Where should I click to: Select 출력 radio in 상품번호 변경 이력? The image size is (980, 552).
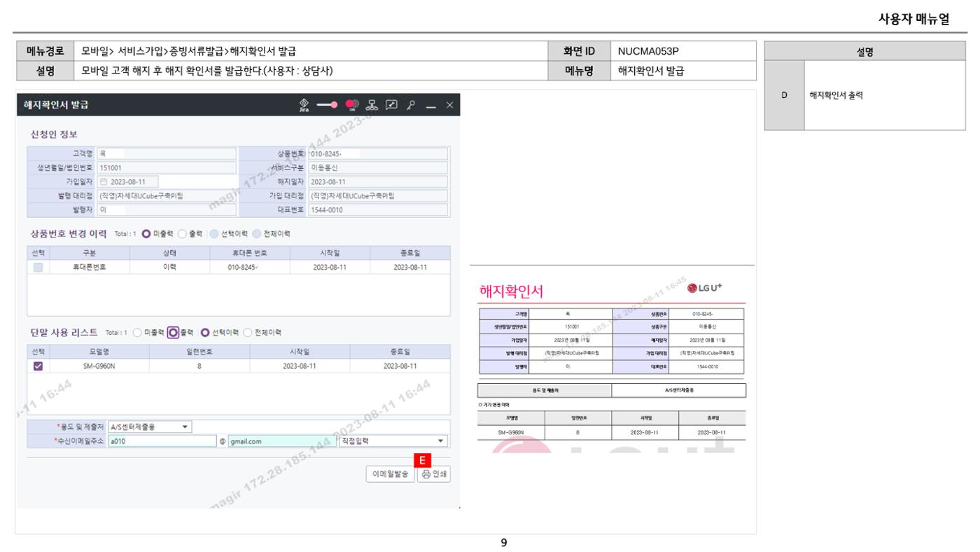[x=181, y=233]
